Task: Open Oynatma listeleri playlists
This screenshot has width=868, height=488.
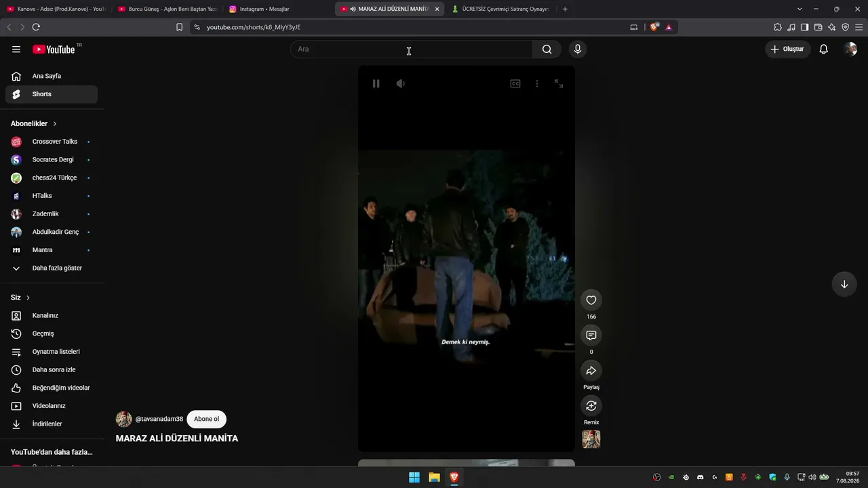Action: 52,352
